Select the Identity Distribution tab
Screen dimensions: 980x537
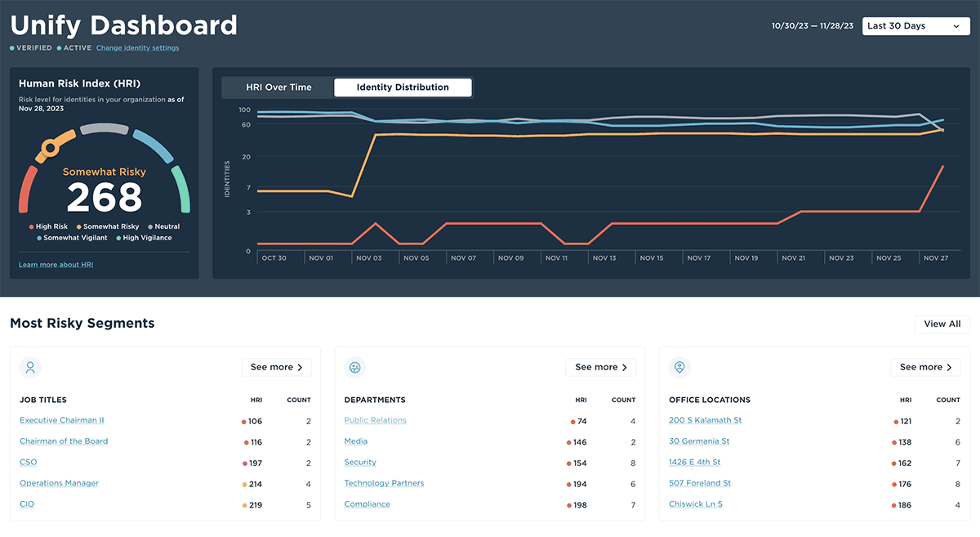[403, 87]
